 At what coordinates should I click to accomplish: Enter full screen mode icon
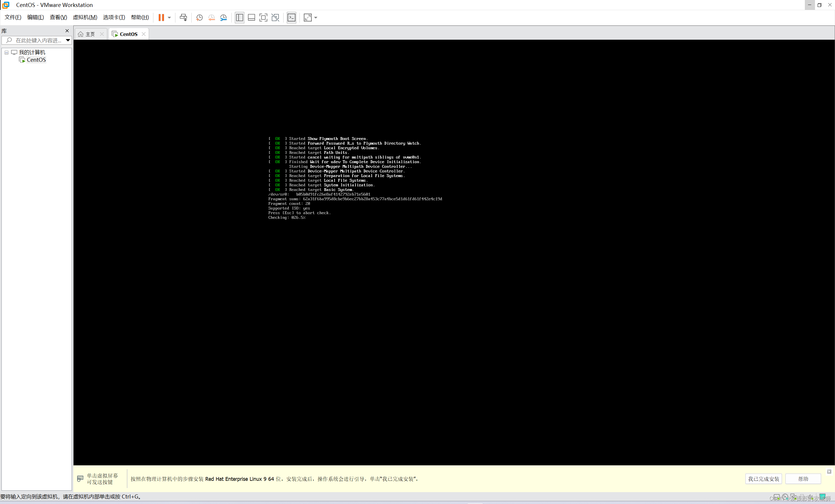coord(263,18)
